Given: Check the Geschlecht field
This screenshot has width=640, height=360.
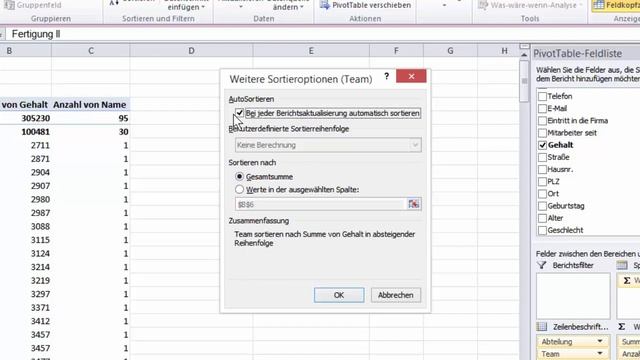Looking at the screenshot, I should coord(542,231).
